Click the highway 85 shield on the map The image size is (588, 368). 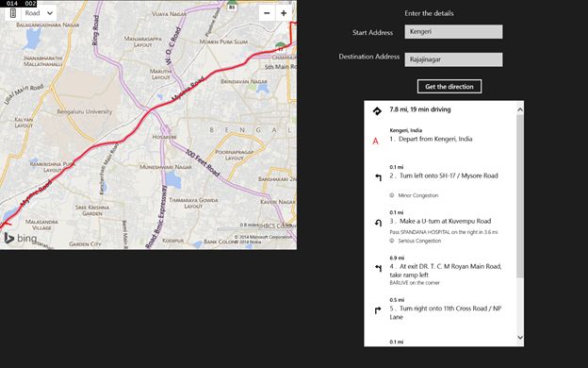(232, 6)
